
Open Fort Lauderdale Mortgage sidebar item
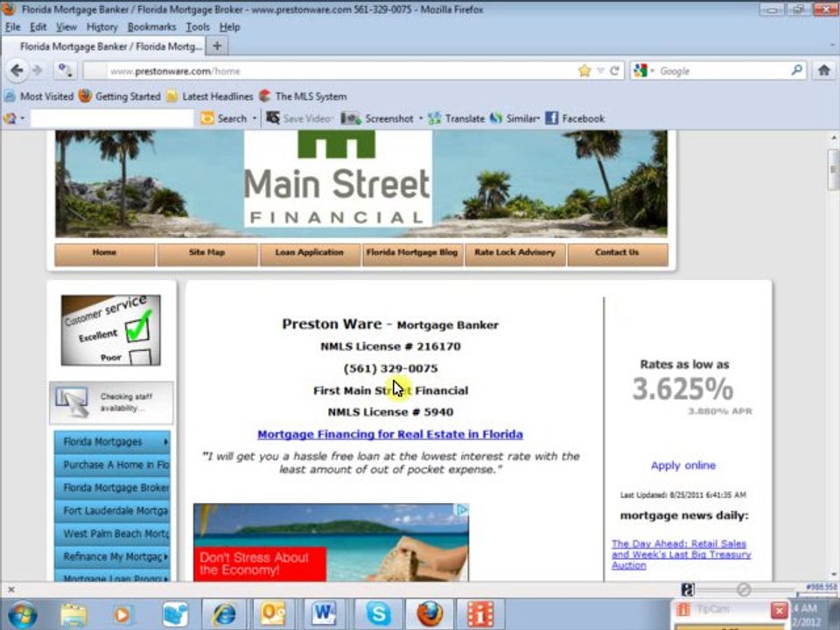click(113, 511)
